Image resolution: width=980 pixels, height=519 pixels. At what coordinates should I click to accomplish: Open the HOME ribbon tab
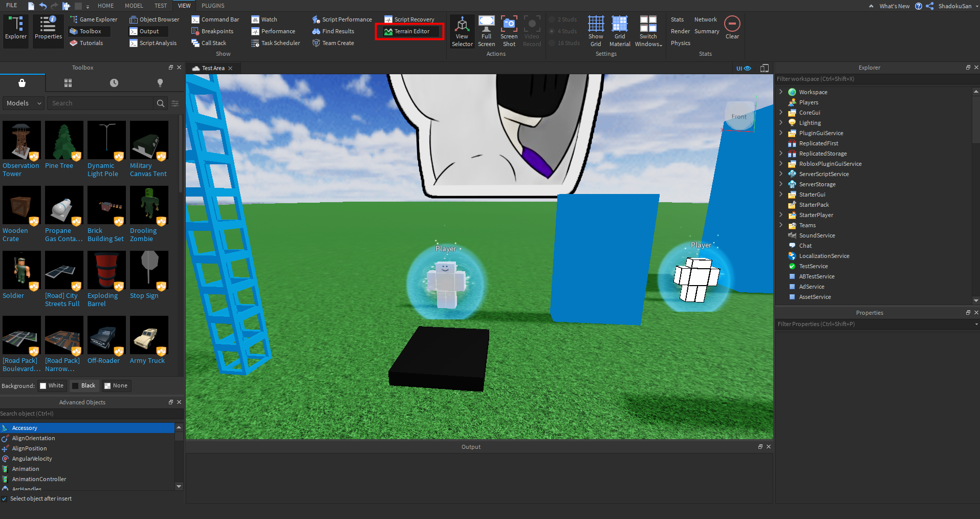click(x=106, y=6)
